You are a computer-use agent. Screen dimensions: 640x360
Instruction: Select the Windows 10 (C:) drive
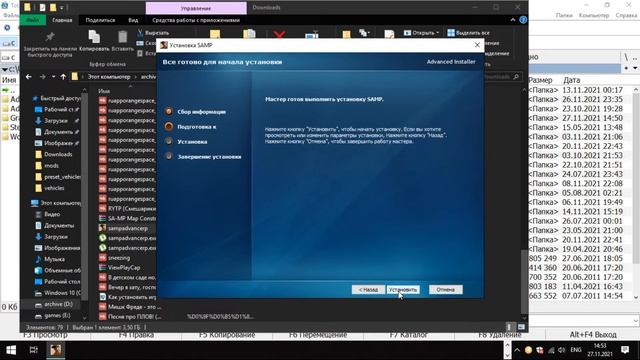(x=58, y=293)
